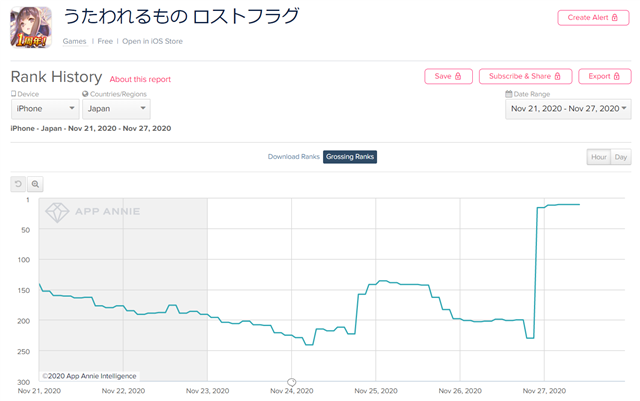Image resolution: width=640 pixels, height=401 pixels.
Task: Click the magnifier zoom icon
Action: coord(36,184)
